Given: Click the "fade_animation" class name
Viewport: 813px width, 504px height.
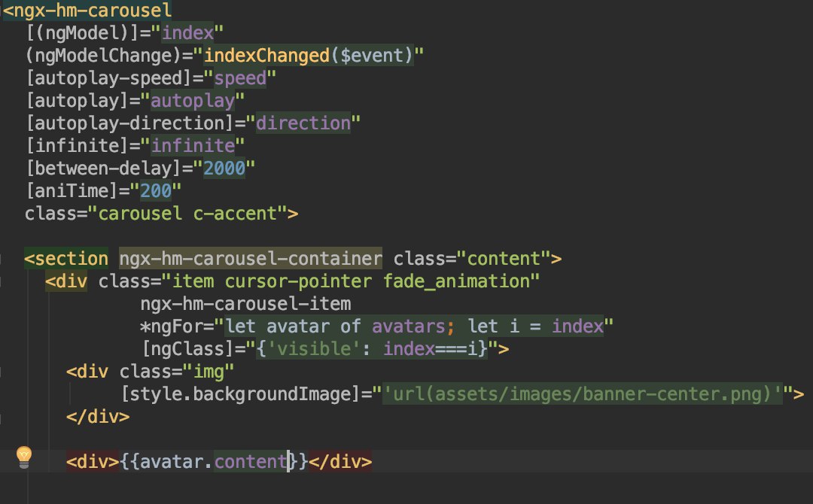Looking at the screenshot, I should 456,281.
